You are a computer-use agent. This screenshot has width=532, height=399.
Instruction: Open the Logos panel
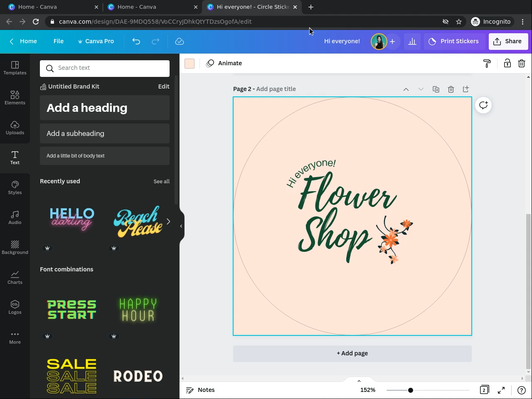(x=15, y=307)
